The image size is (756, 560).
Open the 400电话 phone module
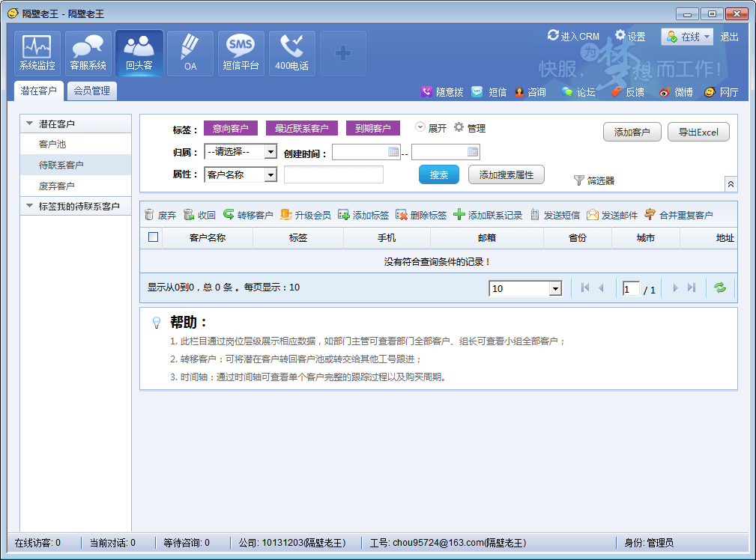292,53
